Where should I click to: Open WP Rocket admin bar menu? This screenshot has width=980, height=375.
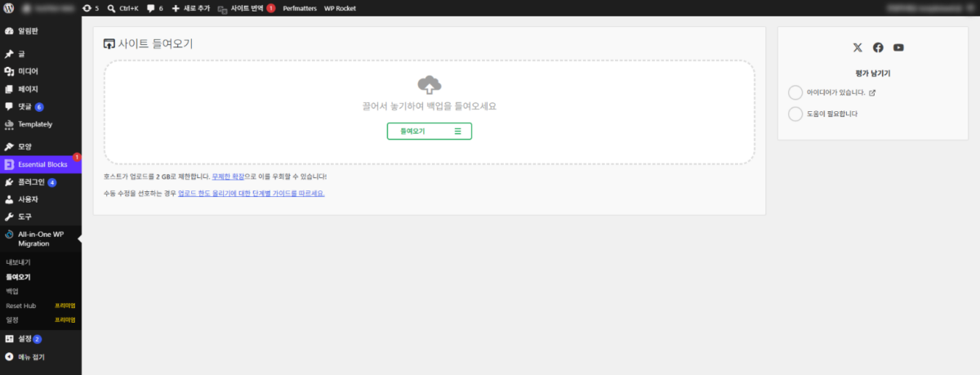[340, 8]
